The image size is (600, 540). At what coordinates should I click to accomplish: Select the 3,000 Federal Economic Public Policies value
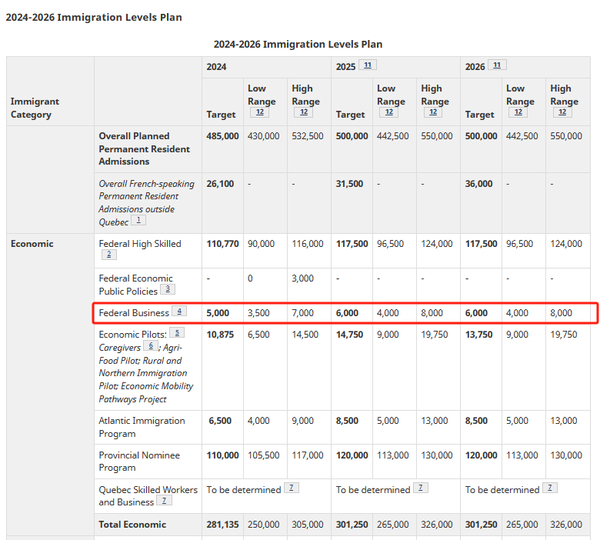click(303, 278)
